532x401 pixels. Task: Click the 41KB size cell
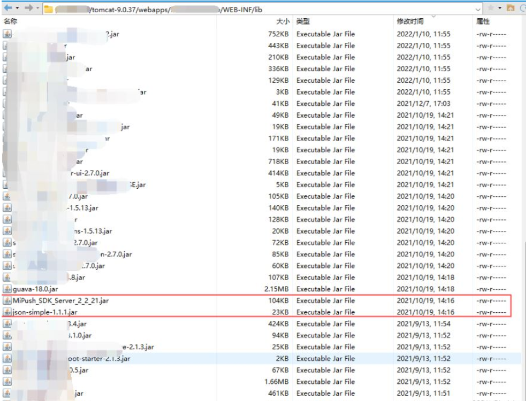(280, 104)
